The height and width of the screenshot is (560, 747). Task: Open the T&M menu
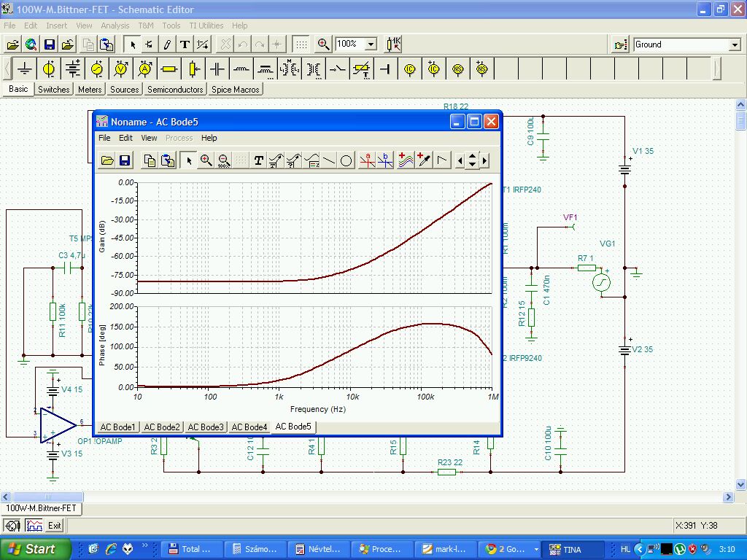click(146, 26)
